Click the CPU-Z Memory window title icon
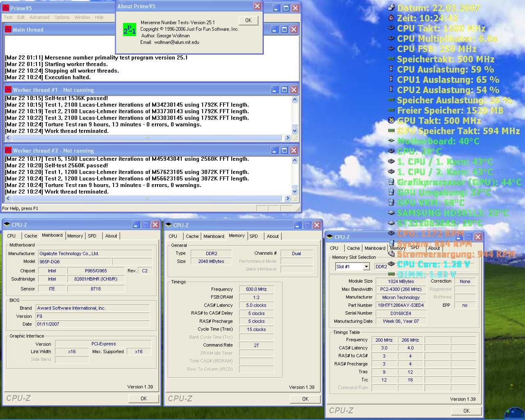This screenshot has width=525, height=420. 169,225
